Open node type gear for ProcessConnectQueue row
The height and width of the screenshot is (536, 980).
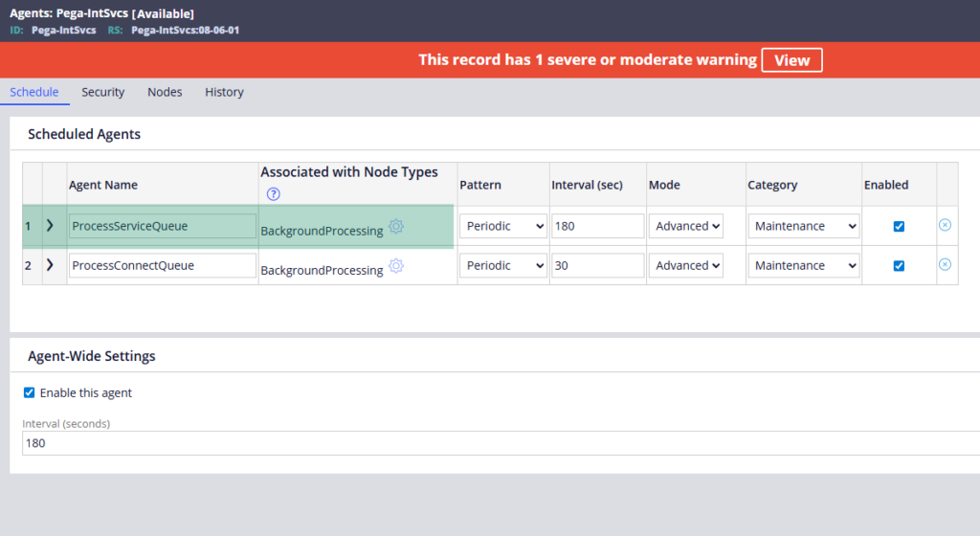point(396,265)
